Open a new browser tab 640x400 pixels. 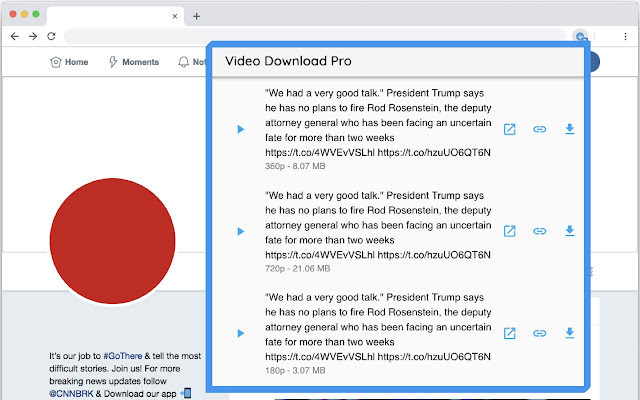click(196, 16)
